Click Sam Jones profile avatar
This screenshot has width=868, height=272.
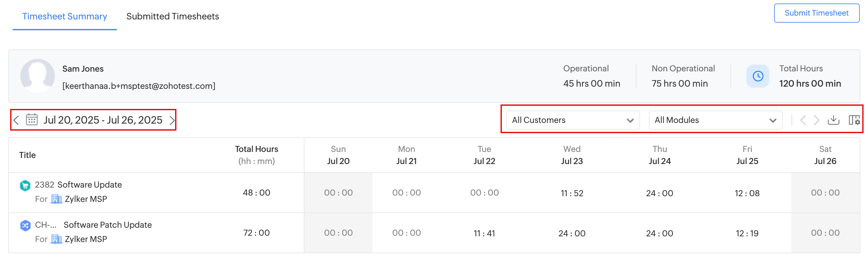tap(37, 76)
